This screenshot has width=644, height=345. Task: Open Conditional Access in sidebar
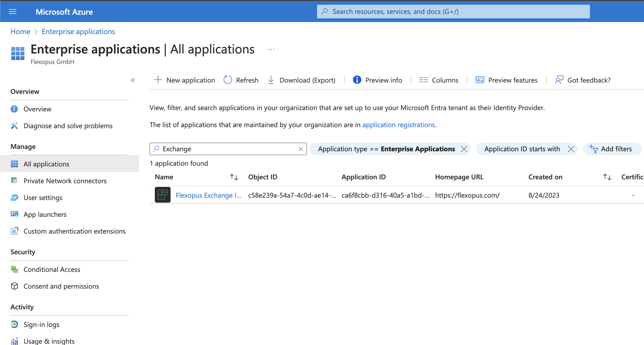tap(52, 269)
